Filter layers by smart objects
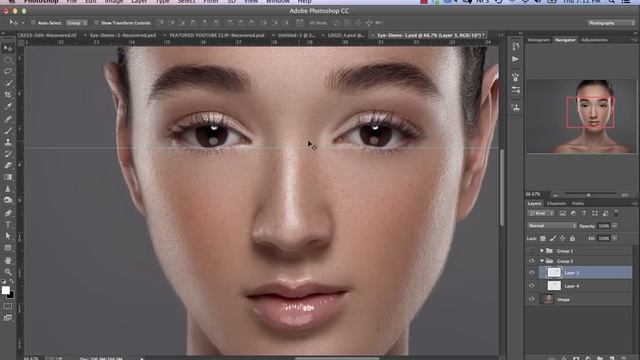Screen dimensions: 640x360 [x=605, y=213]
